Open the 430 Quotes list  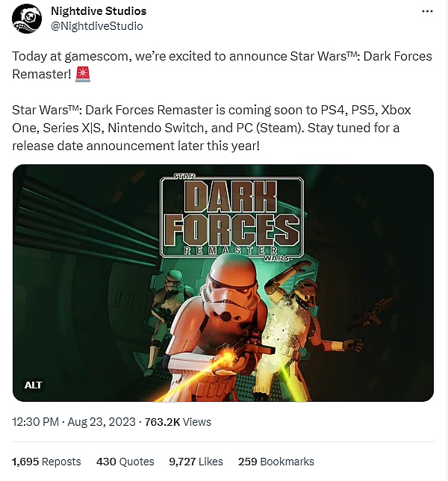point(125,462)
